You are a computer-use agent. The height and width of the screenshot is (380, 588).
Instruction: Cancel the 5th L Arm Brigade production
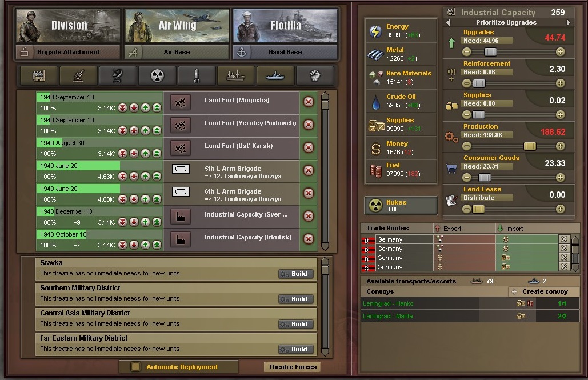(x=308, y=170)
